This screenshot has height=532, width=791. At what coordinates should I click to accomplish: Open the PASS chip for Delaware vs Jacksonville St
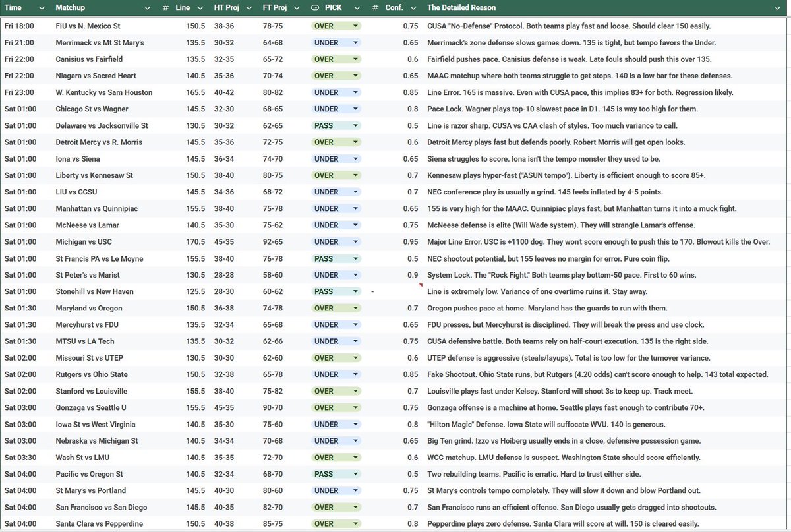point(336,125)
